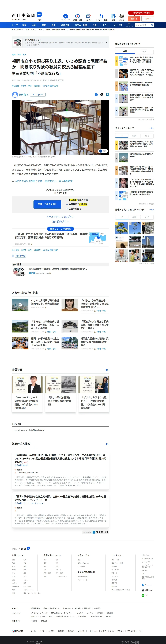166x644 pixels.
Task: Click #いじめ問題を追う tag under headline
Action: pos(51,86)
